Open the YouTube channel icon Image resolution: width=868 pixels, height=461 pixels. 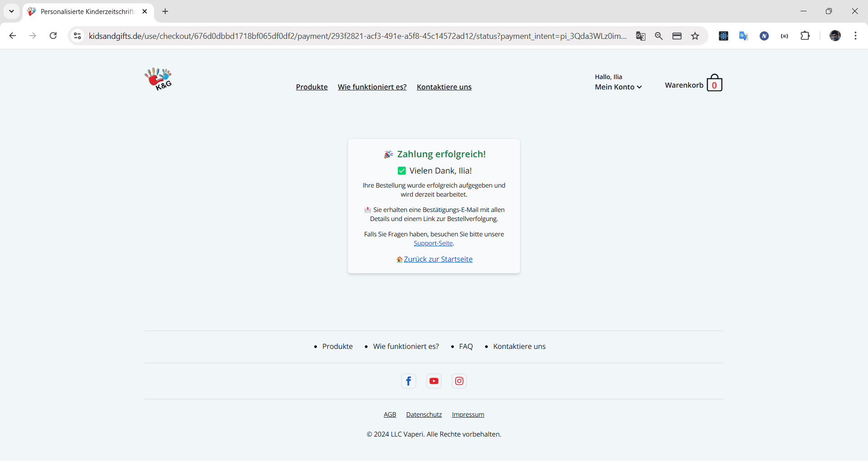(x=434, y=381)
